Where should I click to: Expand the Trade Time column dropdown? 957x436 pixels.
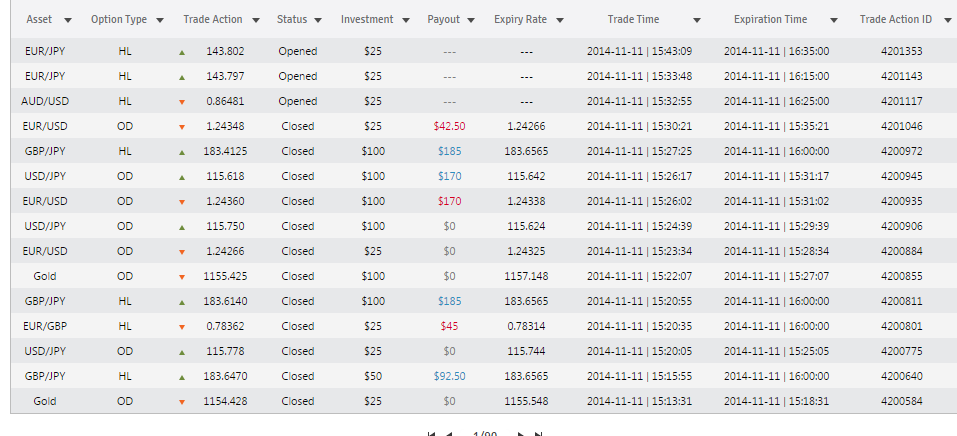click(x=696, y=20)
